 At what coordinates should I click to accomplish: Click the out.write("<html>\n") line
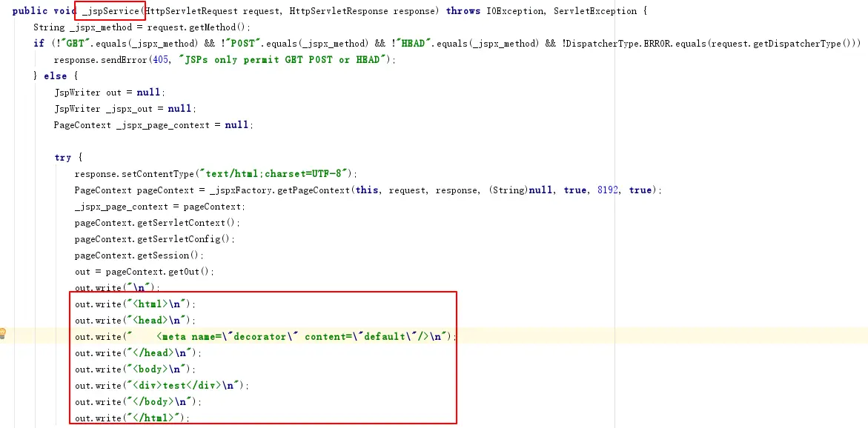136,304
